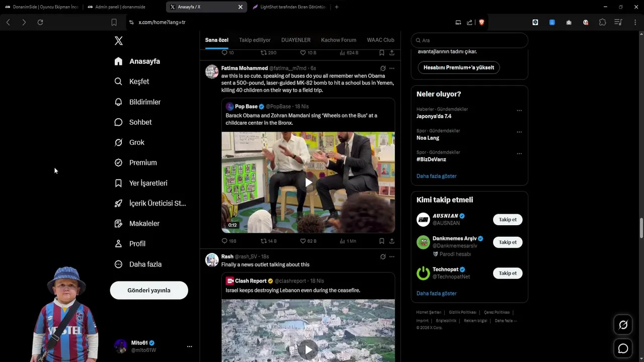Open options for Noa Lang trend

[x=519, y=132]
